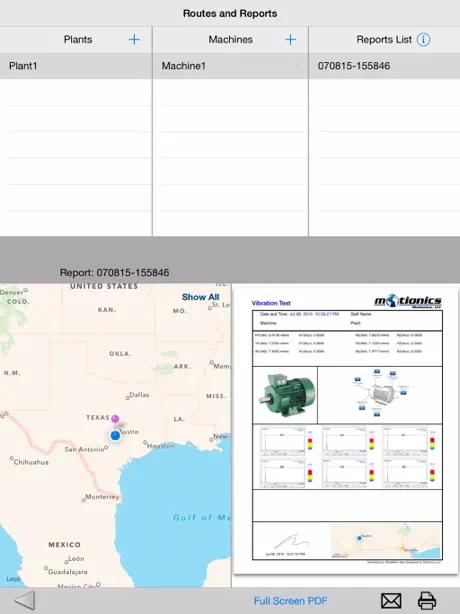
Task: Click Monterrey label on map
Action: point(102,497)
